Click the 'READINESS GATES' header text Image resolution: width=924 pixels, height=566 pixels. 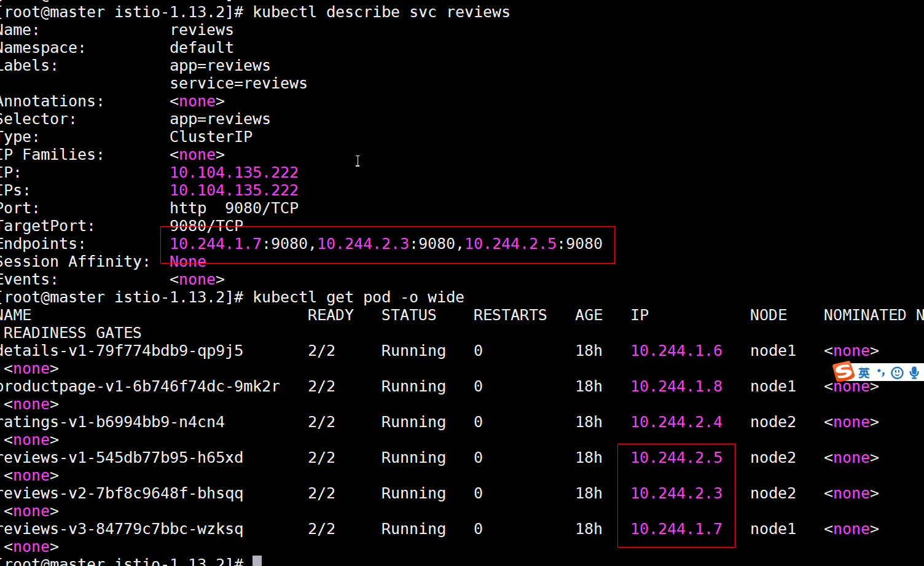[72, 333]
